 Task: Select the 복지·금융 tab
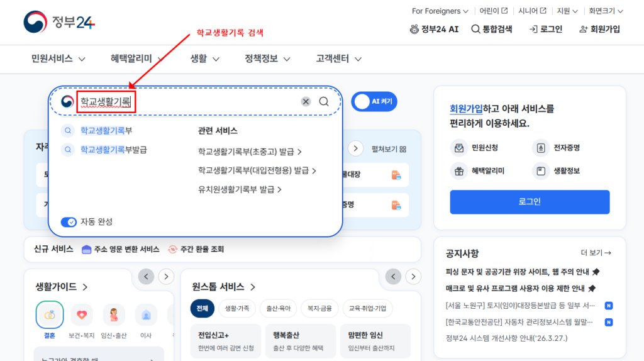coord(319,308)
